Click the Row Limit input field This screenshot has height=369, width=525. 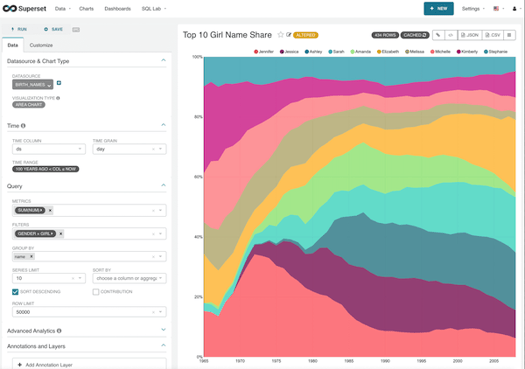pyautogui.click(x=89, y=312)
